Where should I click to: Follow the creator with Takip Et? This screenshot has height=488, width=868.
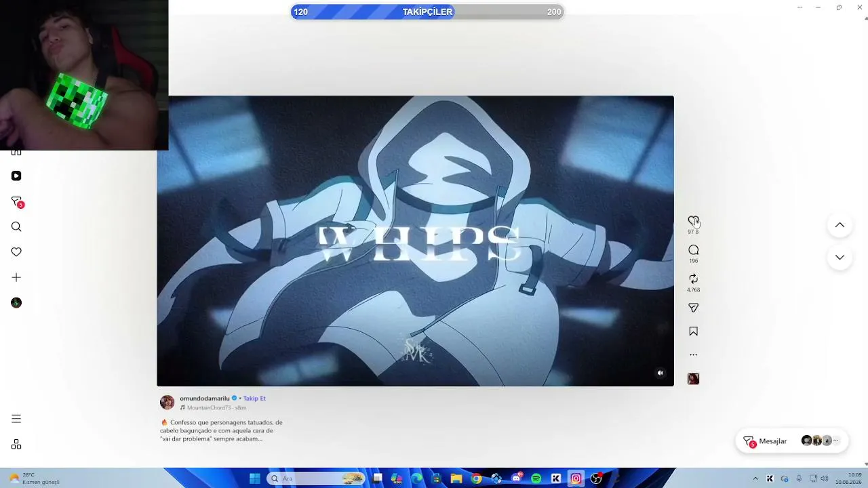point(254,399)
